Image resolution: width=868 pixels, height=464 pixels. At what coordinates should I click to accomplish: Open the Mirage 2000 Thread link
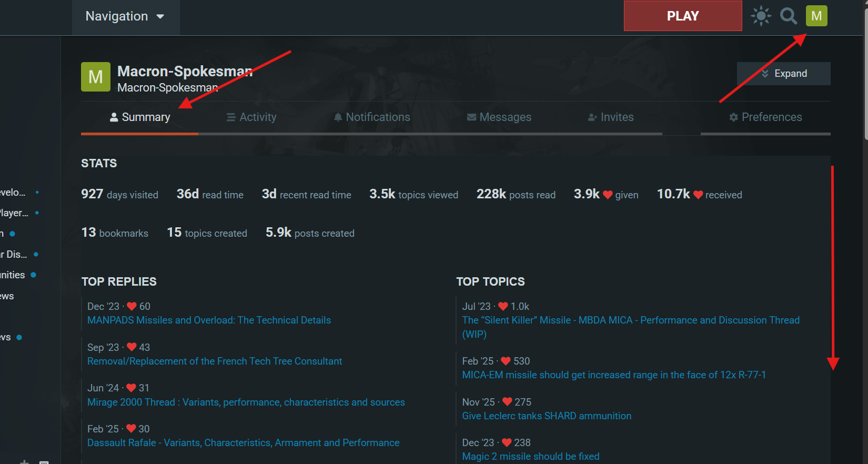pos(246,402)
